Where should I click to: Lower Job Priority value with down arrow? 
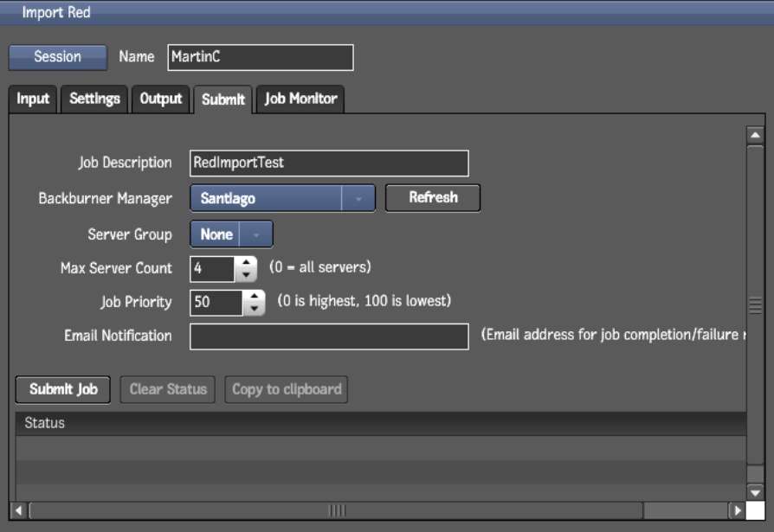pyautogui.click(x=255, y=309)
